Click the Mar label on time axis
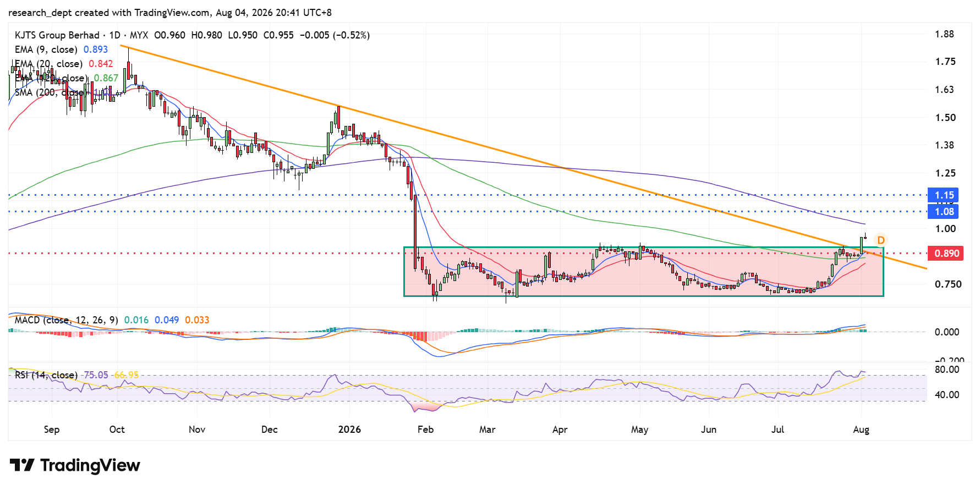The width and height of the screenshot is (980, 490). [x=488, y=430]
